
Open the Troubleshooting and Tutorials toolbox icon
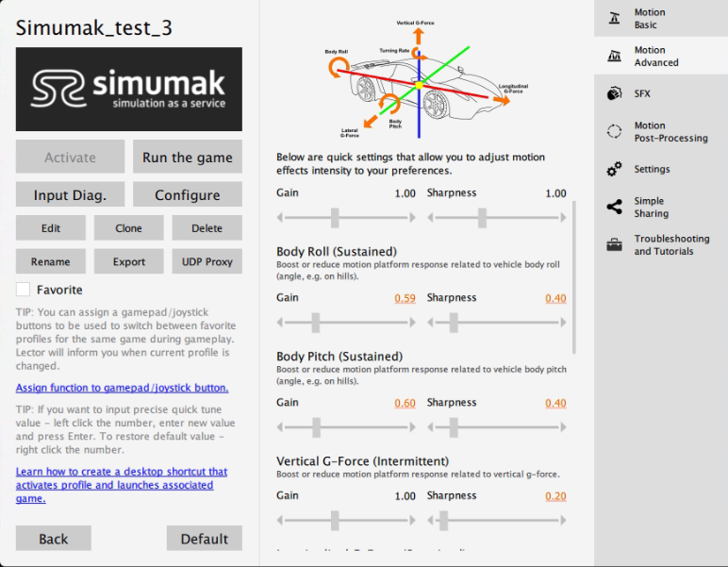615,244
